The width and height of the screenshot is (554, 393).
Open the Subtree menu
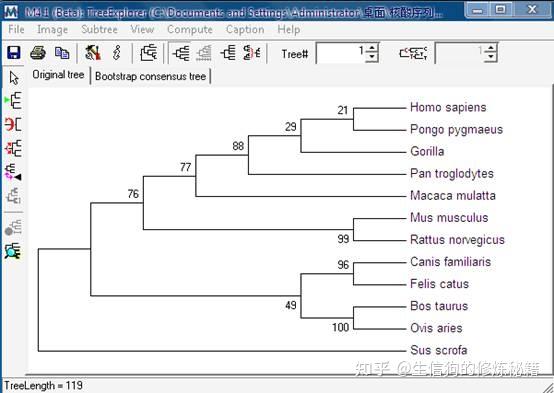pos(99,29)
